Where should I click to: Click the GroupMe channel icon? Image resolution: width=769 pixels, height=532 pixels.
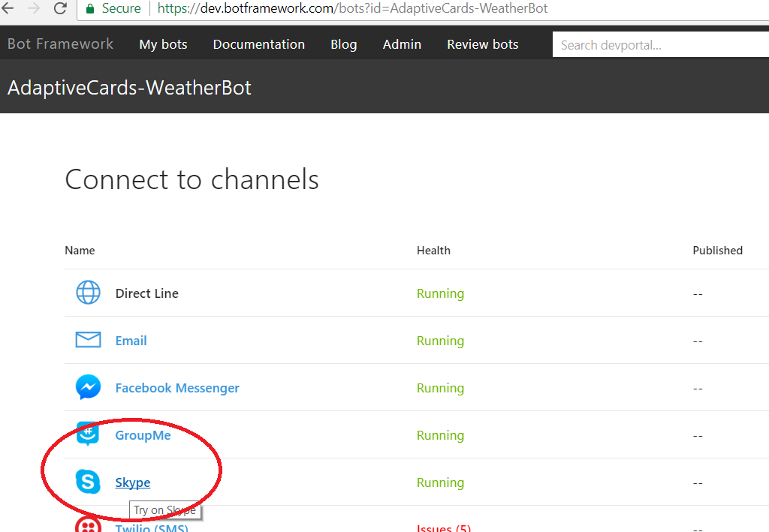89,434
